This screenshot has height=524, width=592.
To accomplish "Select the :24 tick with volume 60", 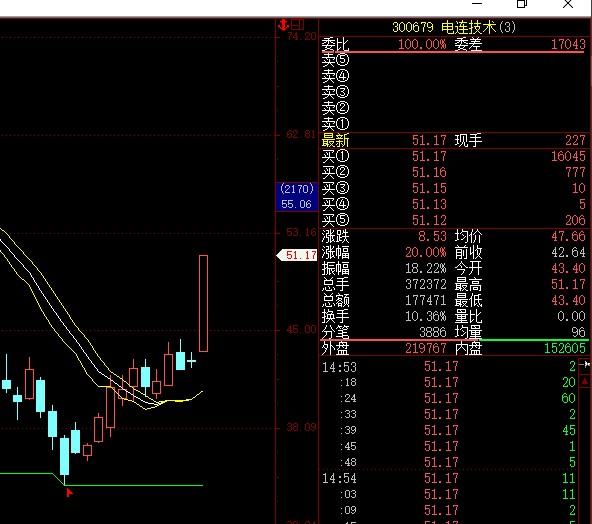I will 449,398.
